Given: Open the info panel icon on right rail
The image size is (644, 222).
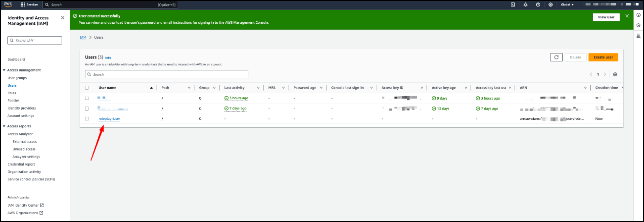Looking at the screenshot, I should (638, 15).
